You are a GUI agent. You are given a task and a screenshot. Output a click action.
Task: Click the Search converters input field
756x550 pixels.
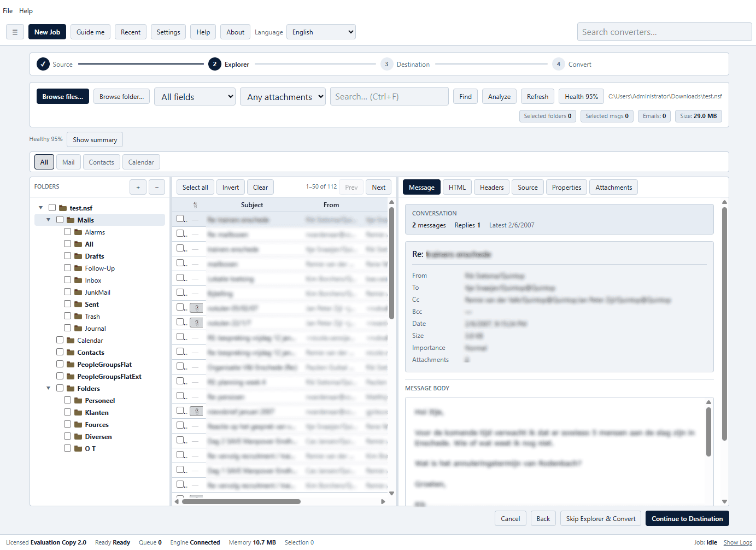[x=664, y=32]
